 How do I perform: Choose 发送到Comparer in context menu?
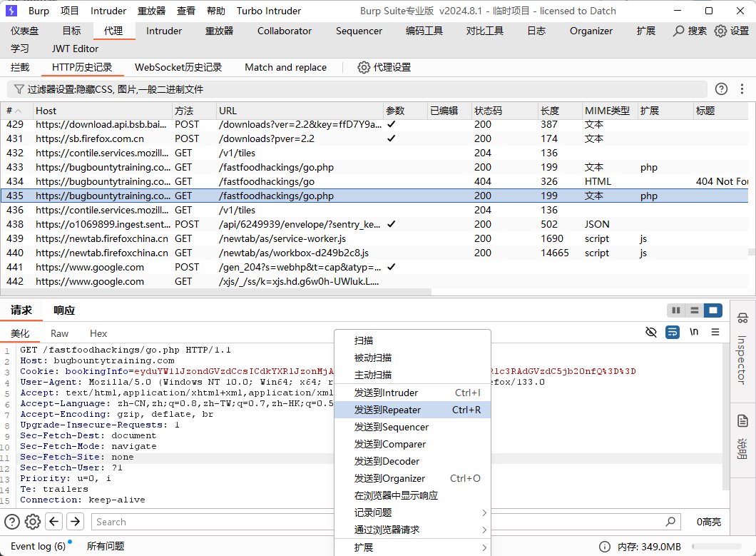(x=413, y=444)
